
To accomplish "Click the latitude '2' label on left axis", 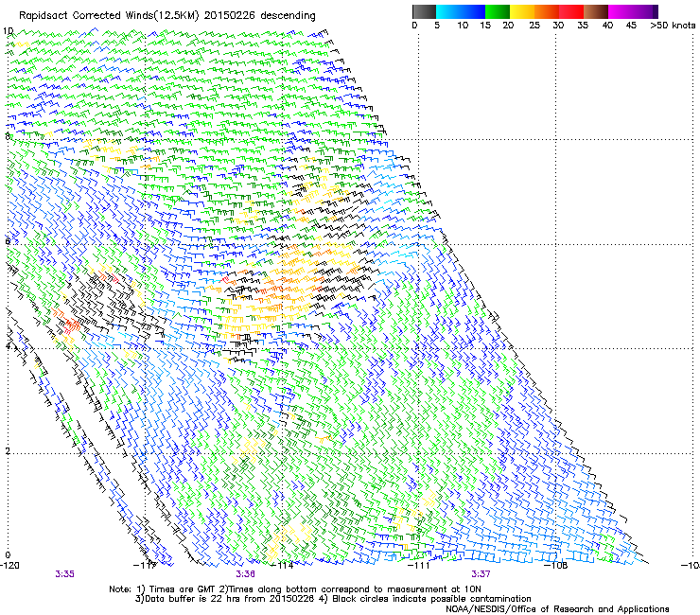I will pyautogui.click(x=8, y=451).
